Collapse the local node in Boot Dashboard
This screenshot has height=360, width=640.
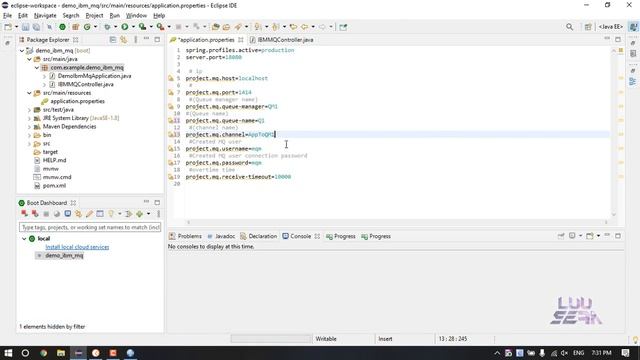tap(24, 239)
